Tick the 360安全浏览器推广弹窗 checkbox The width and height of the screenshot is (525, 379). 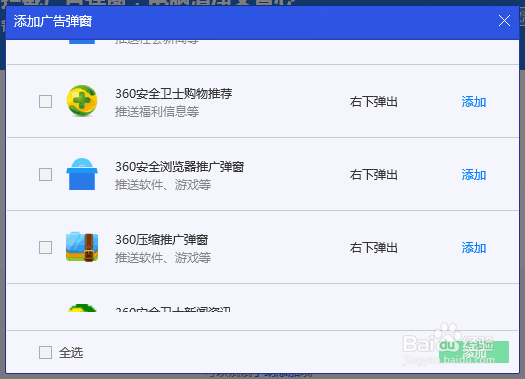45,174
